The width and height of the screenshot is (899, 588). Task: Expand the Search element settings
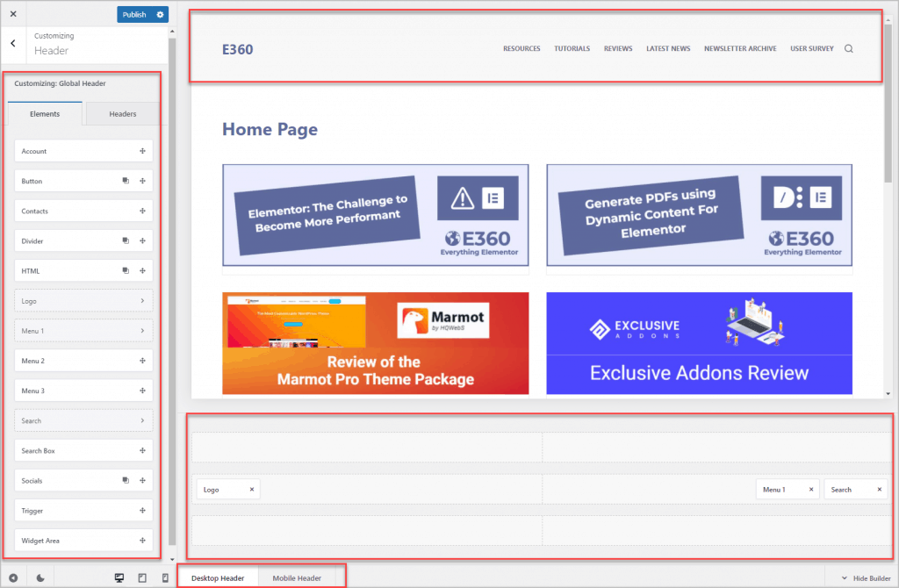coord(142,420)
